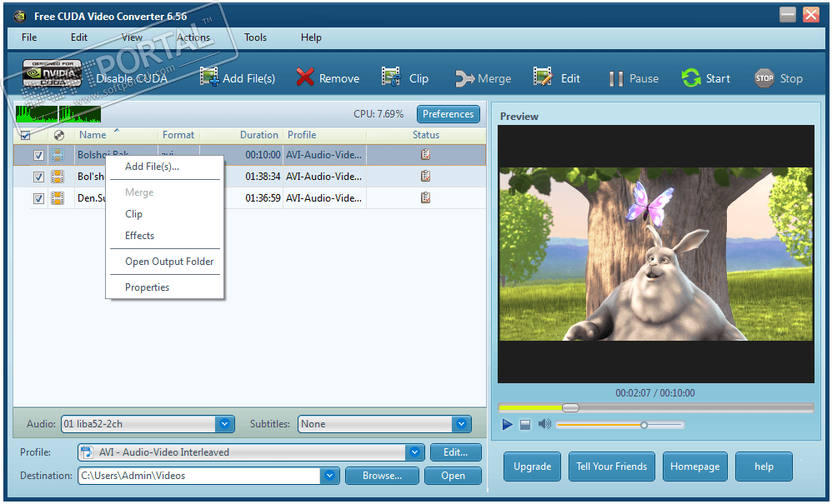Click film icon of Bol'sh row
Image resolution: width=832 pixels, height=504 pixels.
pyautogui.click(x=58, y=177)
